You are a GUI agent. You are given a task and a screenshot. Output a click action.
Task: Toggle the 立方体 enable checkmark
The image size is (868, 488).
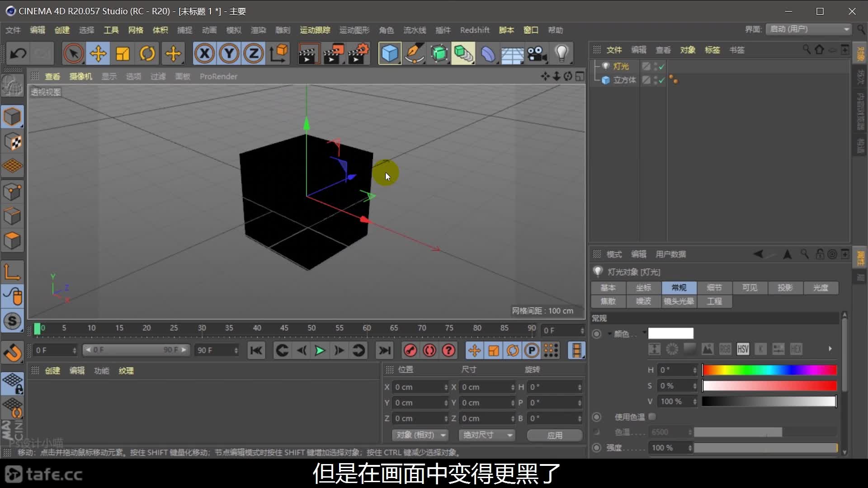(x=662, y=80)
